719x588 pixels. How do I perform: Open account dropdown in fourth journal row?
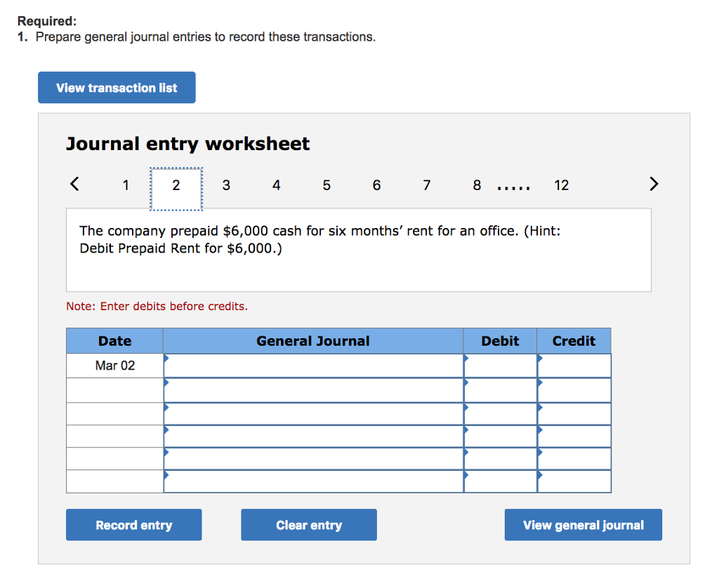coord(313,436)
